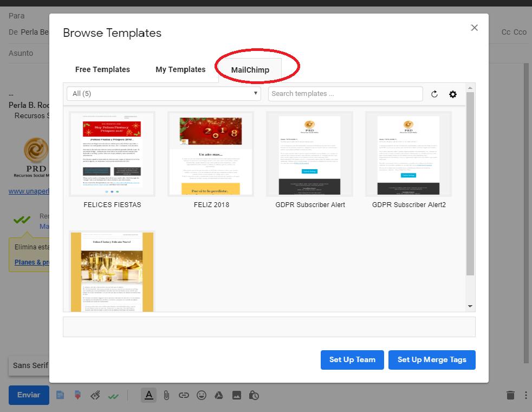Switch to the My Templates tab
Screen dimensions: 532x412
pyautogui.click(x=180, y=69)
